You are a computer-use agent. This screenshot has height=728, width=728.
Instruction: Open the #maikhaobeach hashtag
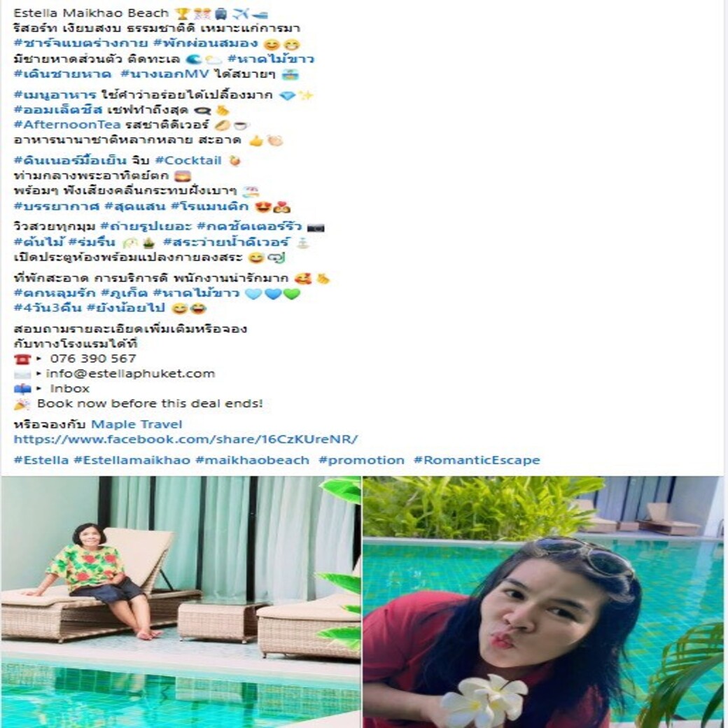coord(253,460)
